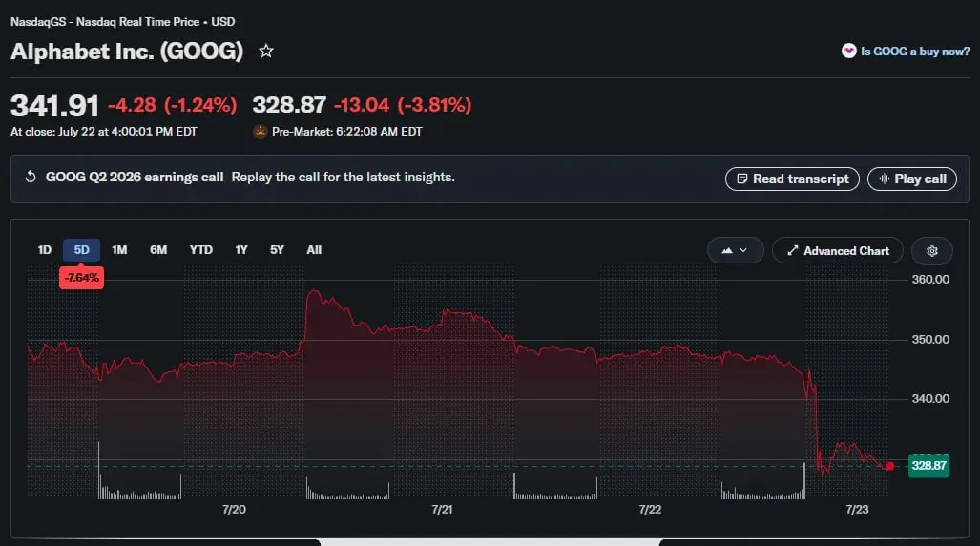Switch chart to 6M range

[158, 250]
